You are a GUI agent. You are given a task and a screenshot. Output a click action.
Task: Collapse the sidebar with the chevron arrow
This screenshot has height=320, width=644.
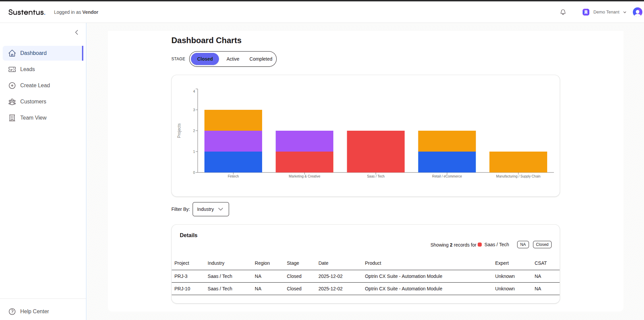(x=77, y=32)
